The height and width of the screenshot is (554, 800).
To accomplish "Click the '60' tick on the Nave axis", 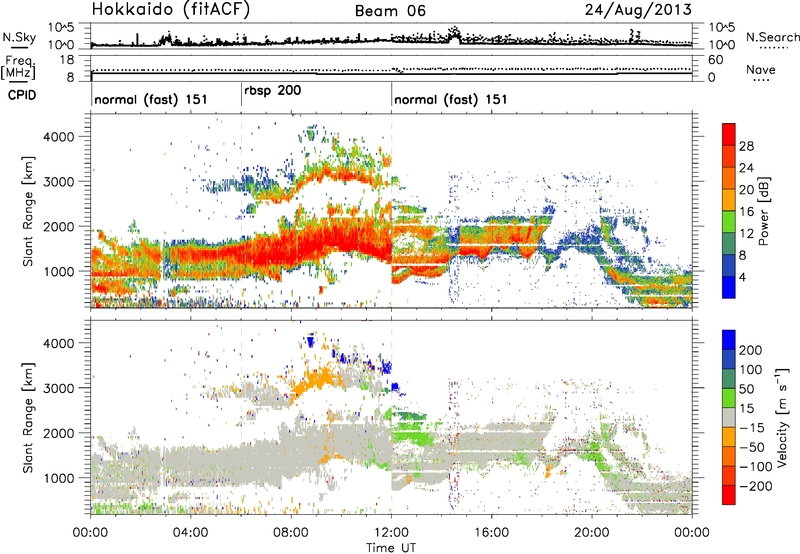I will [x=715, y=60].
